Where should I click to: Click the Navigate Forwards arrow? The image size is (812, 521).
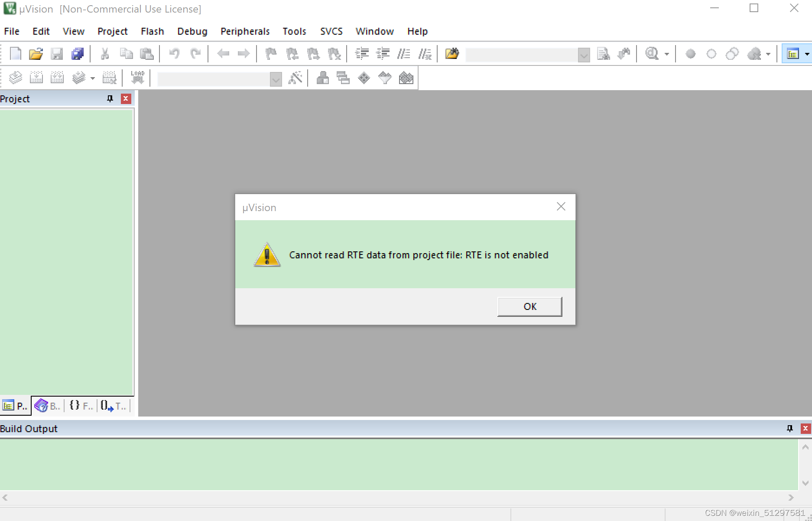click(244, 54)
